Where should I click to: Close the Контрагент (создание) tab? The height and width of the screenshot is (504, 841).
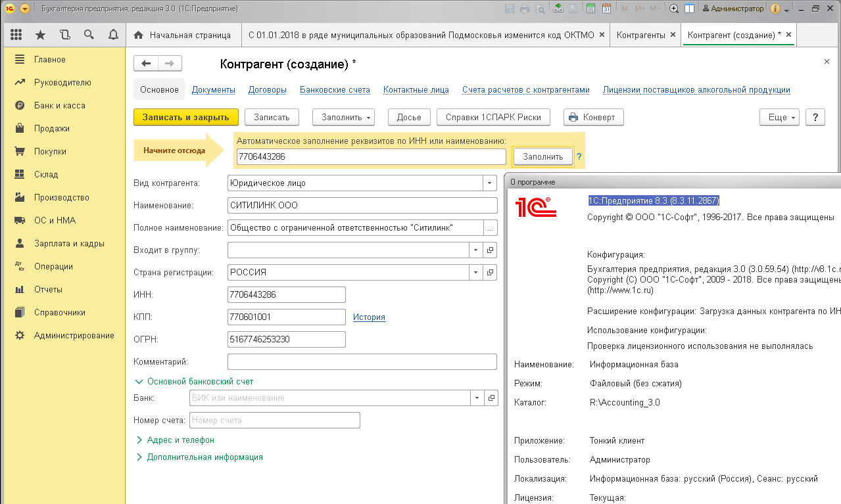[789, 35]
